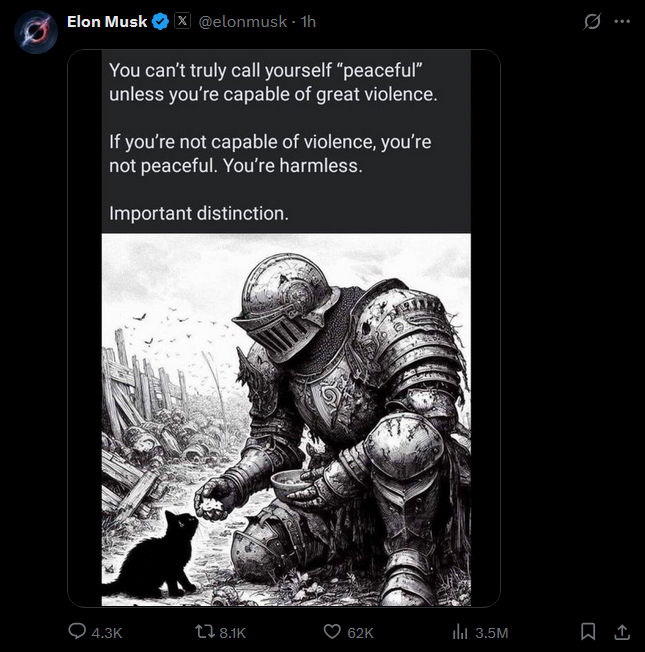Click the 3.5M views count
645x652 pixels.
[492, 632]
